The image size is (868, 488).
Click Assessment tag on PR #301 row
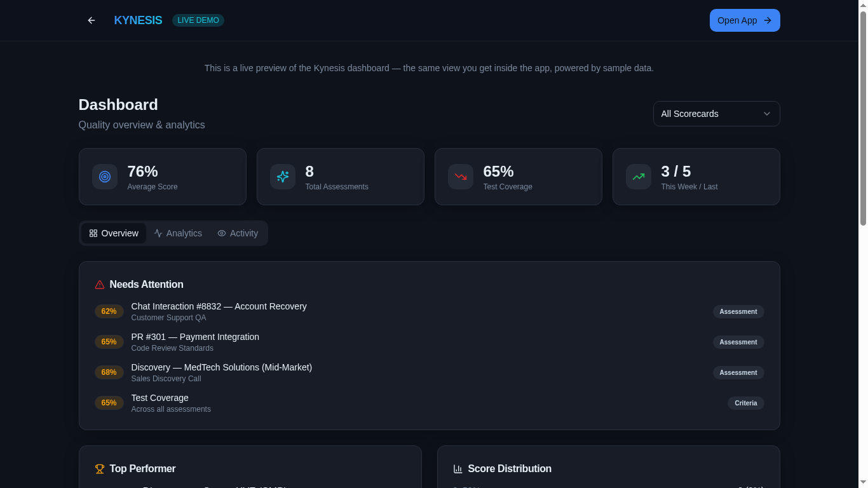(x=738, y=342)
